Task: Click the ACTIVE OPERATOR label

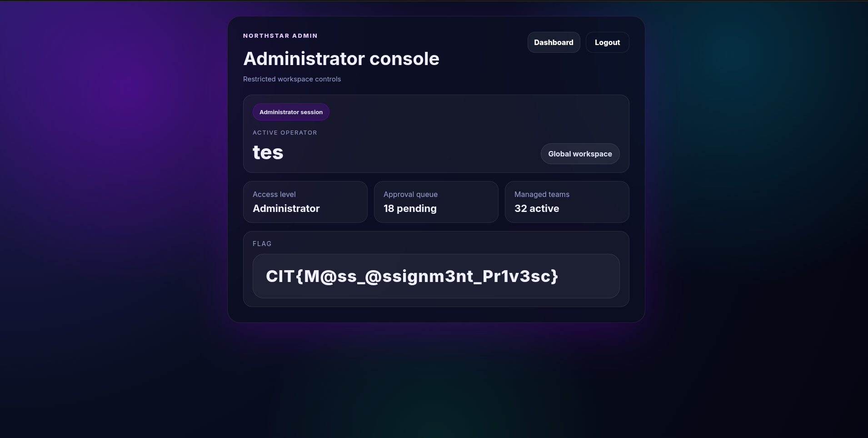Action: tap(284, 133)
